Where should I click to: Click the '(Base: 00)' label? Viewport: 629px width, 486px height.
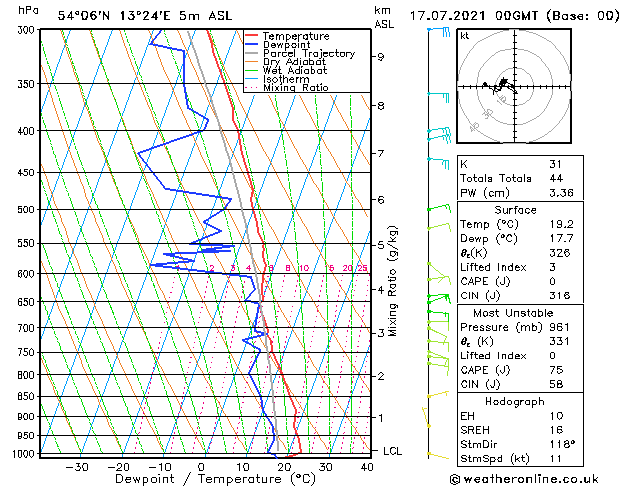(583, 16)
